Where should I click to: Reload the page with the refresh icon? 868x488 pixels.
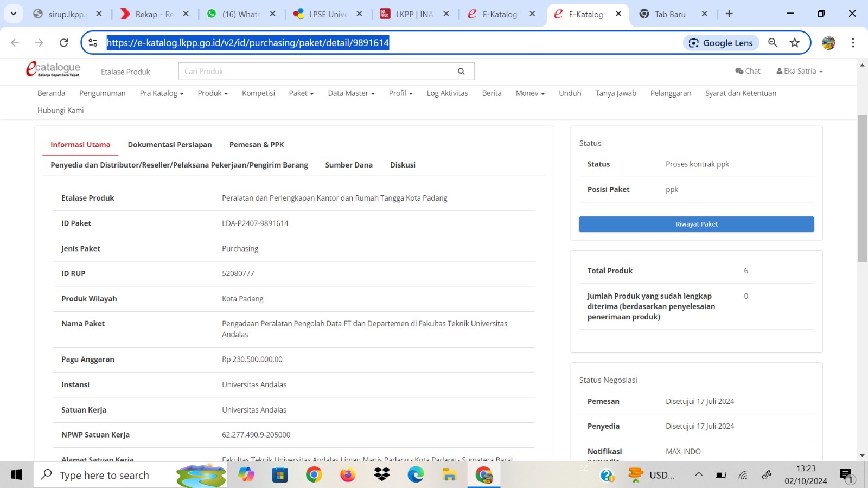click(x=63, y=43)
